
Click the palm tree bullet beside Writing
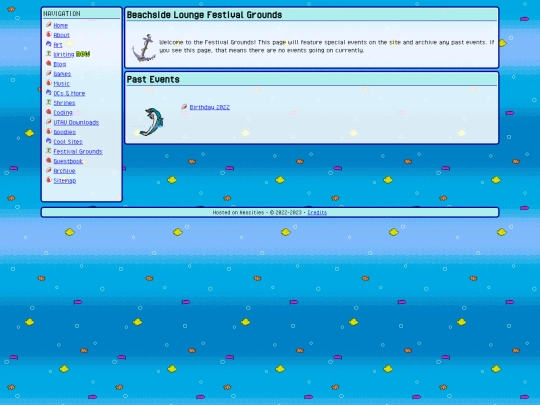[49, 54]
